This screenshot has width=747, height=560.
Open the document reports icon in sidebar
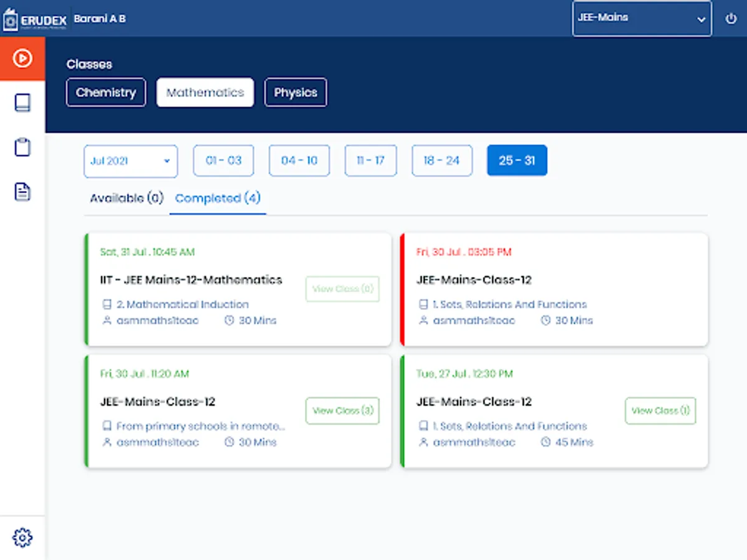[22, 192]
